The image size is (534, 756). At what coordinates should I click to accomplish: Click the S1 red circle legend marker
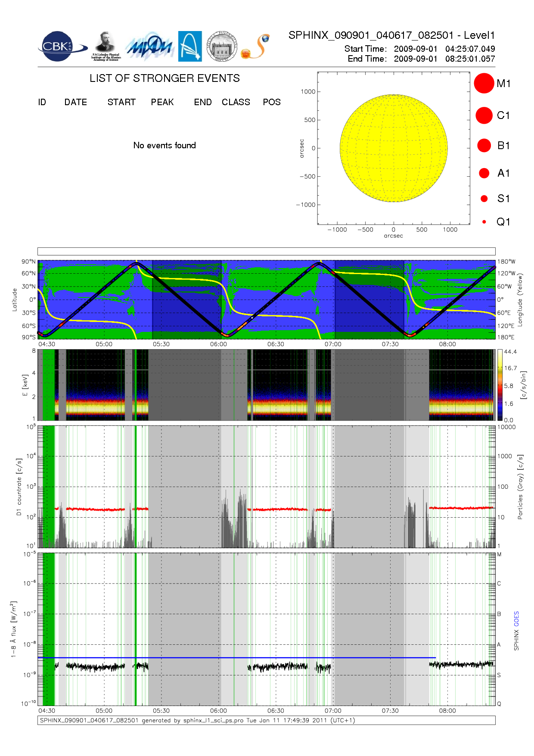pyautogui.click(x=484, y=198)
